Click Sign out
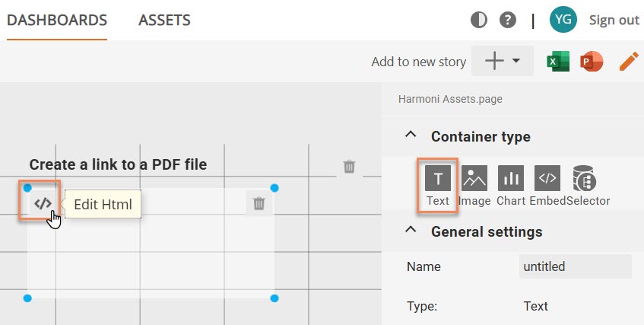This screenshot has height=325, width=644. (x=614, y=20)
